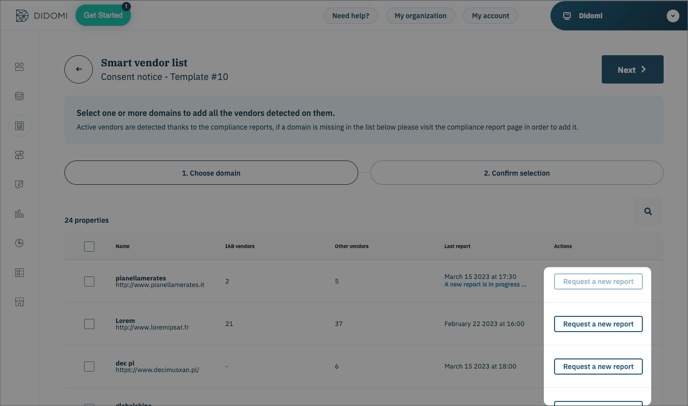The image size is (688, 406).
Task: Click the http://www.loremipsat.fr URL
Action: point(152,327)
